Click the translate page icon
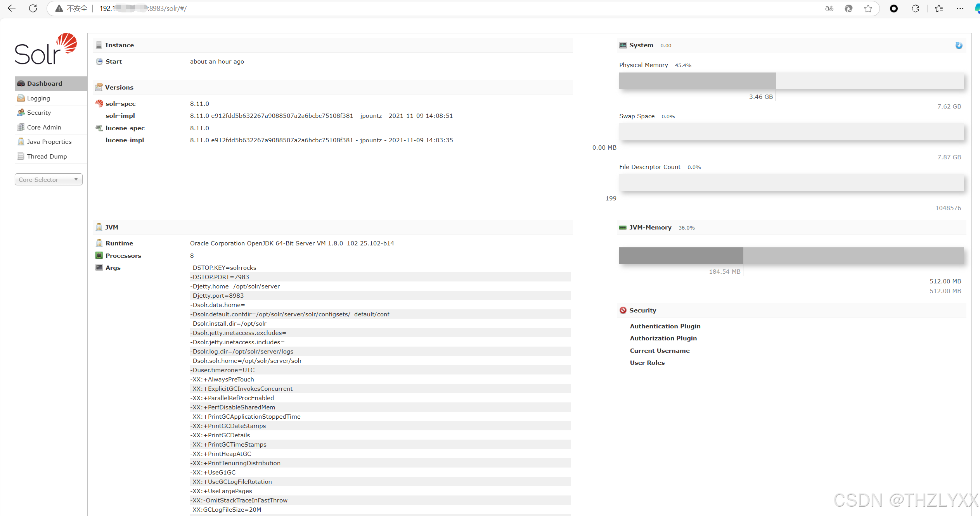The height and width of the screenshot is (516, 980). point(829,9)
